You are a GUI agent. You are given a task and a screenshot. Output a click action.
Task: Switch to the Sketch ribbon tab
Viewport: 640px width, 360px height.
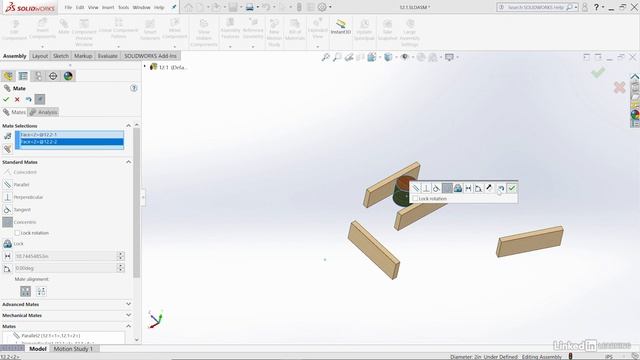[61, 56]
